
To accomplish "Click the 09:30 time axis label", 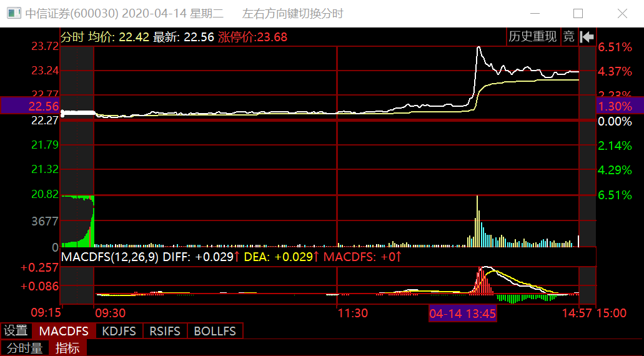I will [110, 314].
